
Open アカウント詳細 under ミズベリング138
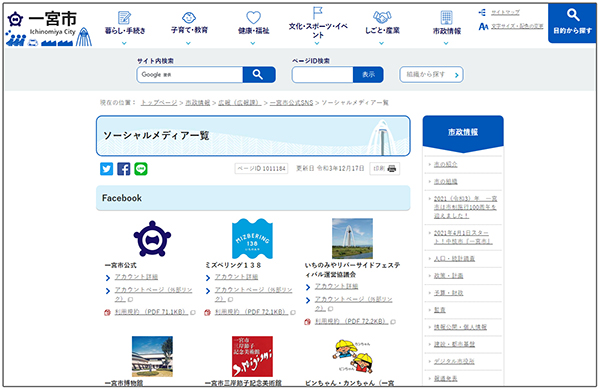236,277
